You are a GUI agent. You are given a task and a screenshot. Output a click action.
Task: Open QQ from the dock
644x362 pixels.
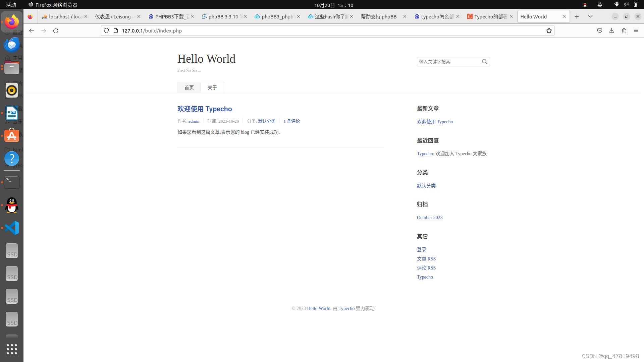pyautogui.click(x=11, y=205)
